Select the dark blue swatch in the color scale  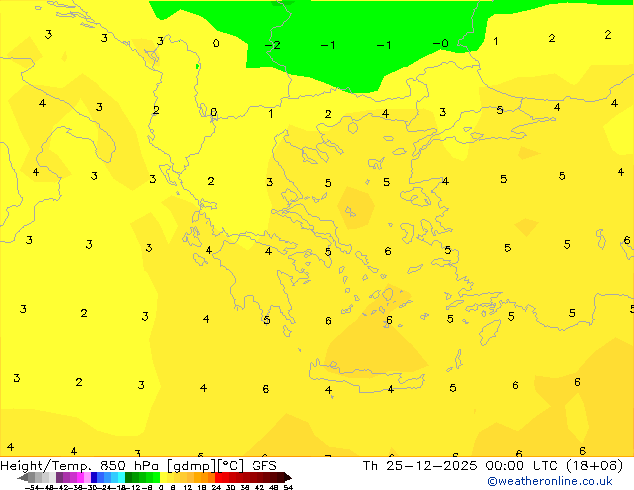coord(94,477)
